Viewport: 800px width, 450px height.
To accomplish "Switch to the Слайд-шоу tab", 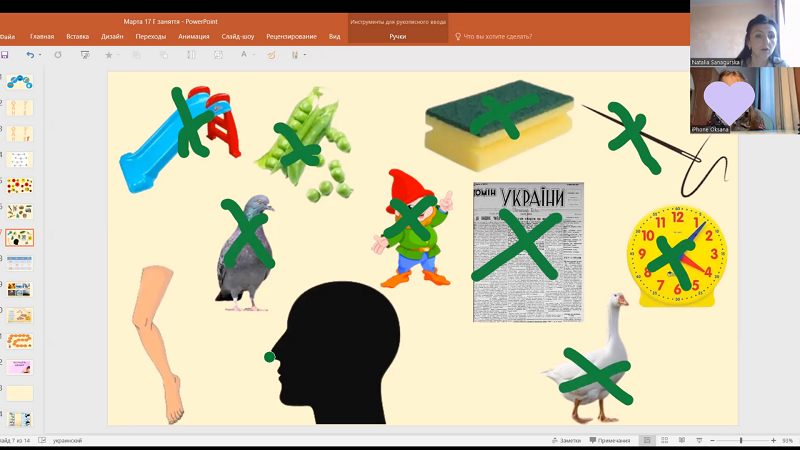I will (x=238, y=37).
